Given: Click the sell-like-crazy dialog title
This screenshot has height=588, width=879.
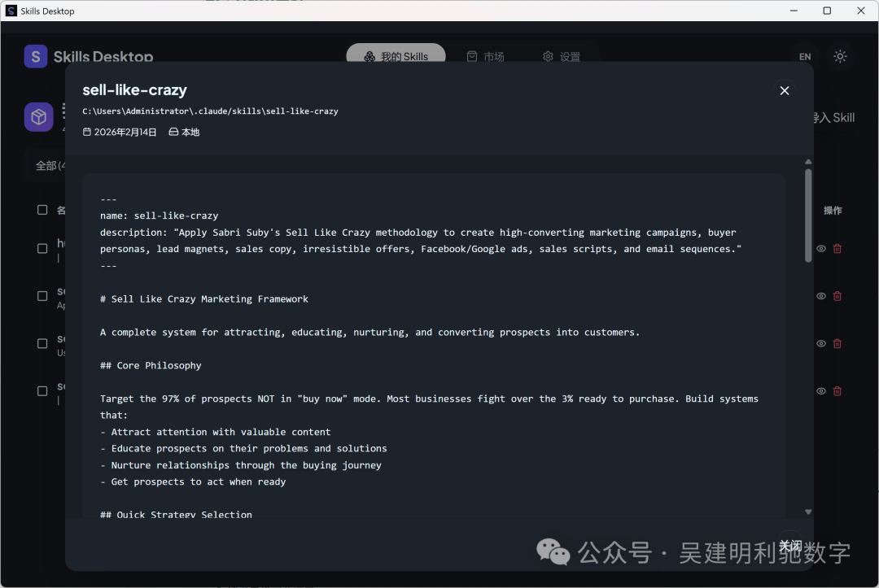Looking at the screenshot, I should pyautogui.click(x=134, y=90).
